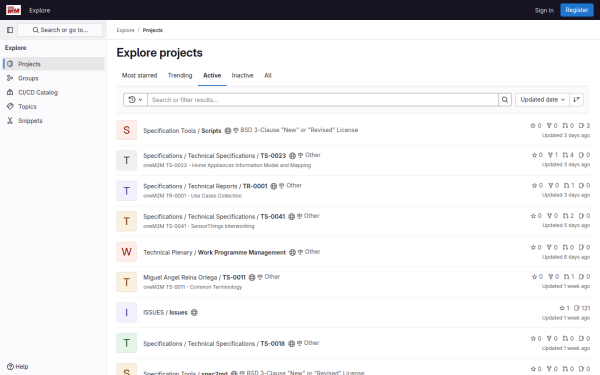This screenshot has width=600, height=375.
Task: Open the TS-0023 project
Action: click(214, 156)
